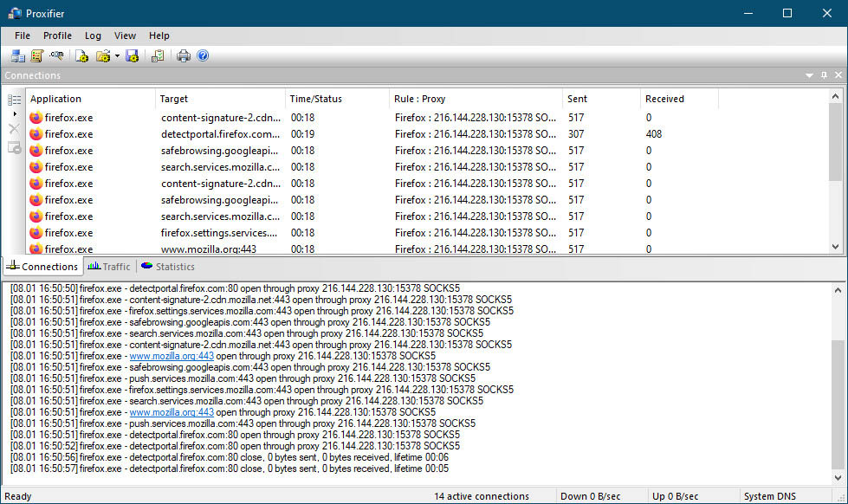This screenshot has height=504, width=848.
Task: Click the 00:19 time value
Action: pos(302,134)
